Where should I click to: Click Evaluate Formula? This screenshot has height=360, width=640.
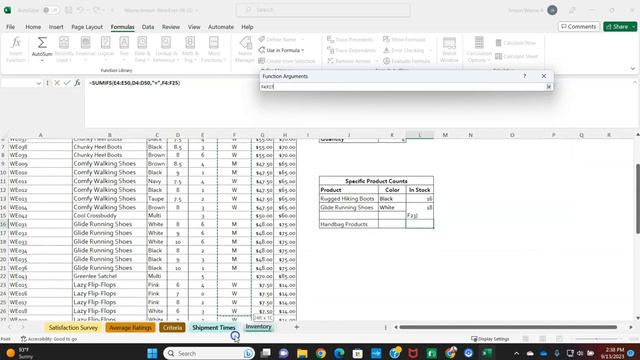pyautogui.click(x=407, y=61)
